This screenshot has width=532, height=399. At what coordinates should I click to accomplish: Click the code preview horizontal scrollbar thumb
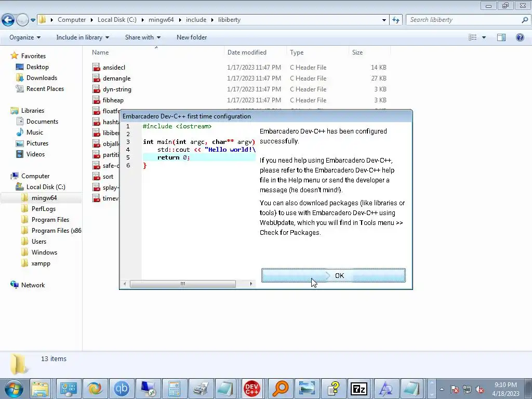(183, 284)
